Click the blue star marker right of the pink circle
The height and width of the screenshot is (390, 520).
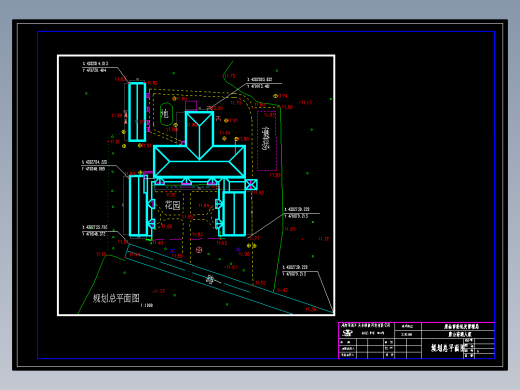pyautogui.click(x=238, y=249)
